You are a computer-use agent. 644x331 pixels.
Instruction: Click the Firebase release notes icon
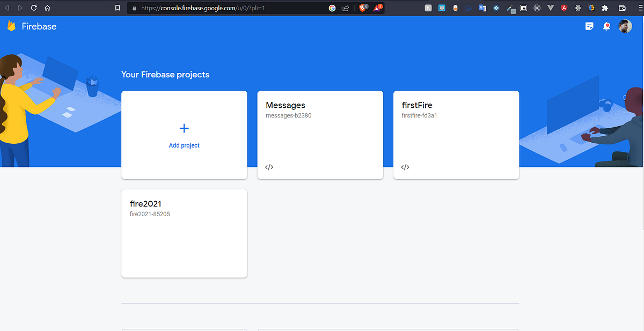click(589, 26)
